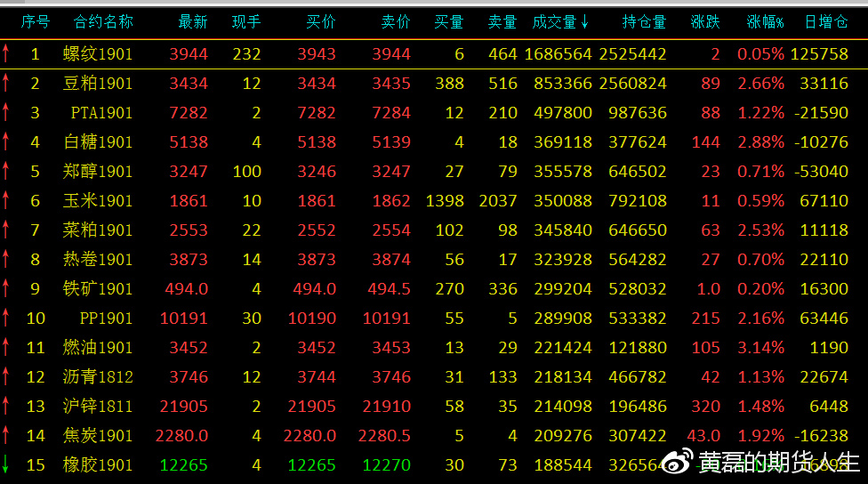
Task: Click bid volume 1398 for 玉米1901
Action: point(445,201)
